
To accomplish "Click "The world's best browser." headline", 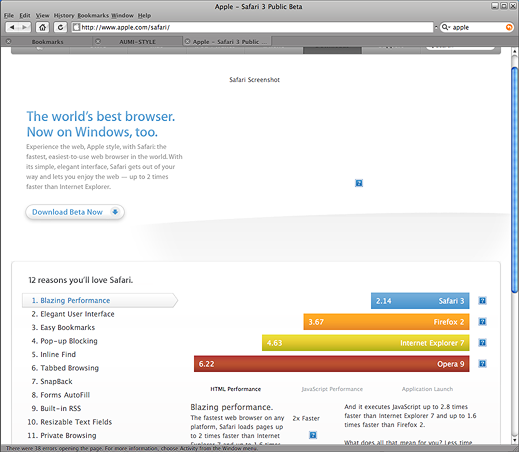I will (101, 116).
